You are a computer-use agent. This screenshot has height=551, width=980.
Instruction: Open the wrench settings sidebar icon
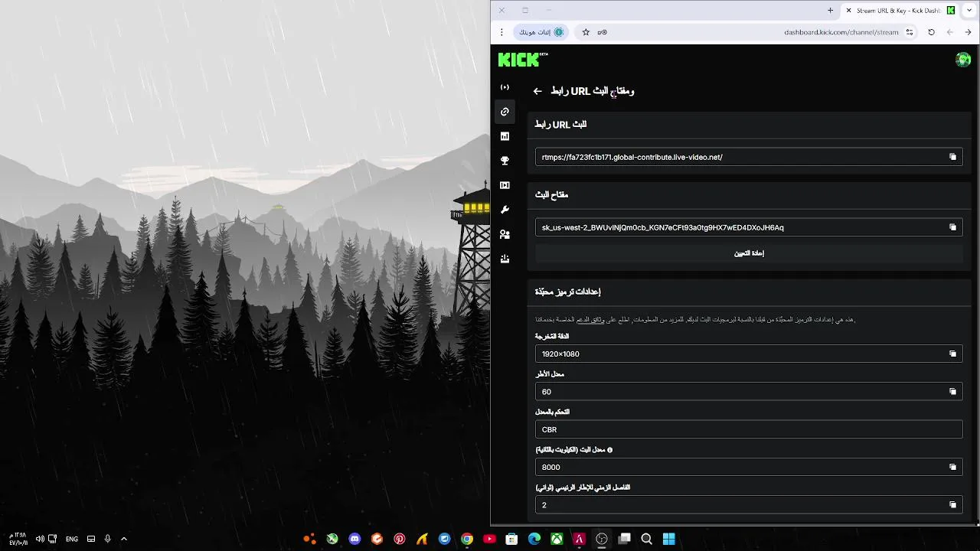click(x=505, y=210)
